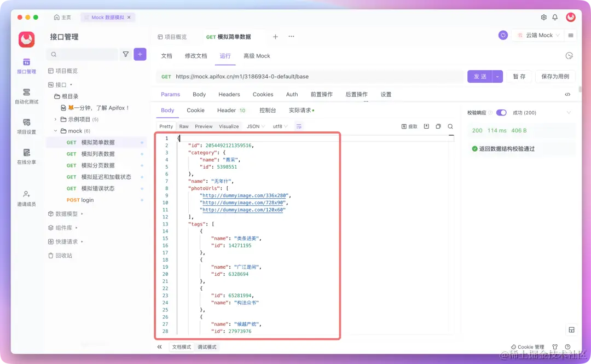The height and width of the screenshot is (364, 591).
Task: Open Cookie 管理 at the bottom
Action: (x=528, y=347)
